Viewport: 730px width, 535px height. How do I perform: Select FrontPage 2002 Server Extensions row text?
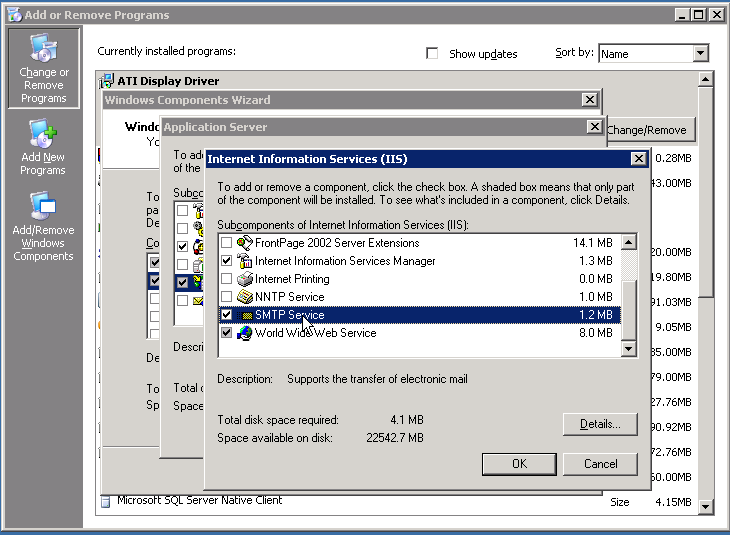(x=337, y=243)
